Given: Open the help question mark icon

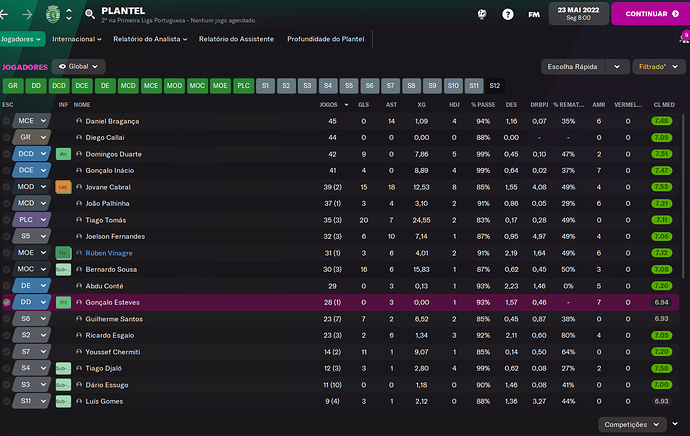Looking at the screenshot, I should click(508, 14).
